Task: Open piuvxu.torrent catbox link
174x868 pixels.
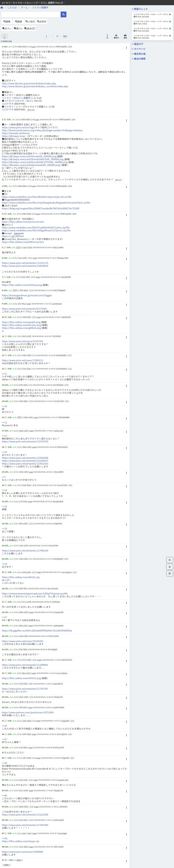Action: (x=23, y=222)
